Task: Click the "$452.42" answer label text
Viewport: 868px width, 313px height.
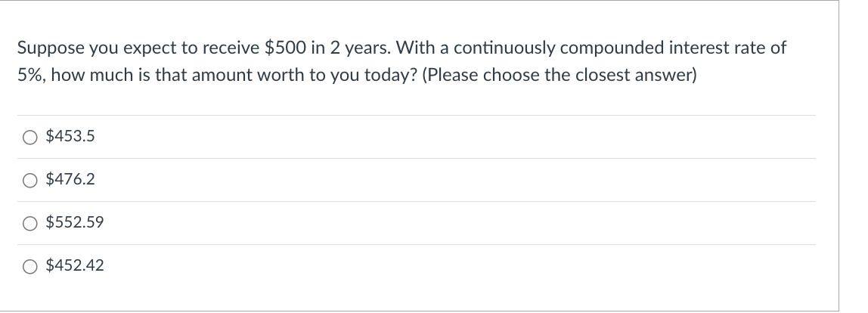Action: click(x=75, y=266)
